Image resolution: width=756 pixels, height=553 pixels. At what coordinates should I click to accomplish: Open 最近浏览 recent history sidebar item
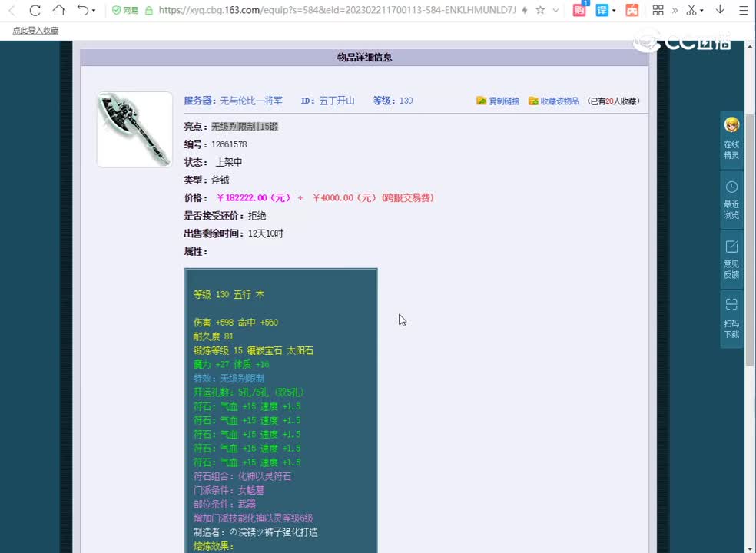(731, 199)
